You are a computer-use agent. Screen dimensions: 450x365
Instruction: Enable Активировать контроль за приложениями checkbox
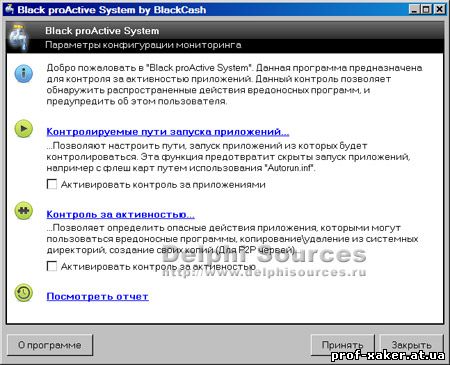(52, 184)
